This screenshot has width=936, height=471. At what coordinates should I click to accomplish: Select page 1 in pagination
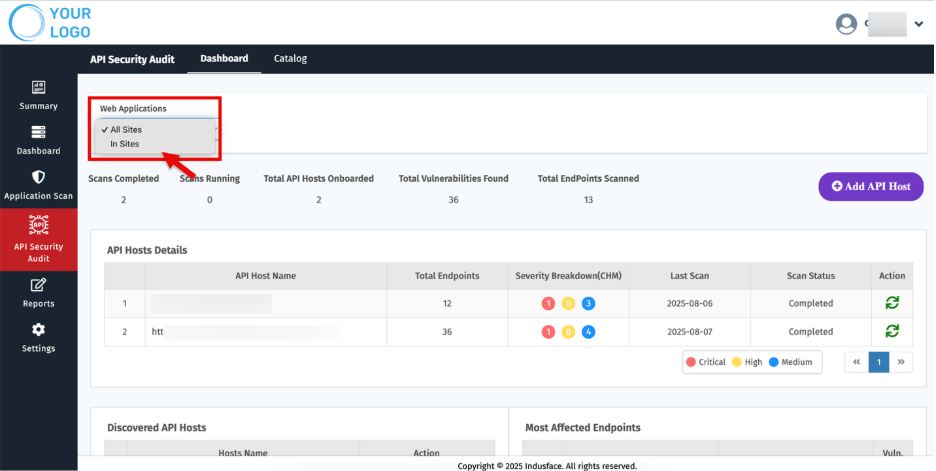pos(879,362)
